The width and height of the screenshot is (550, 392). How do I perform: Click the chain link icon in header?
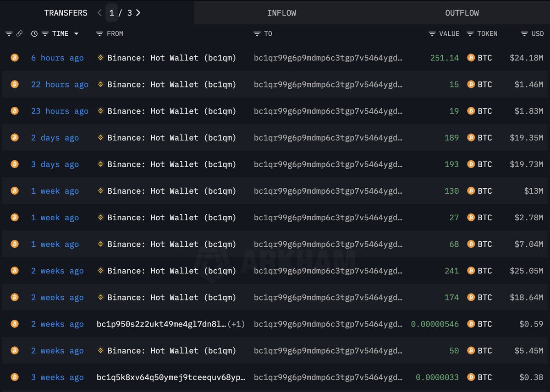[19, 34]
